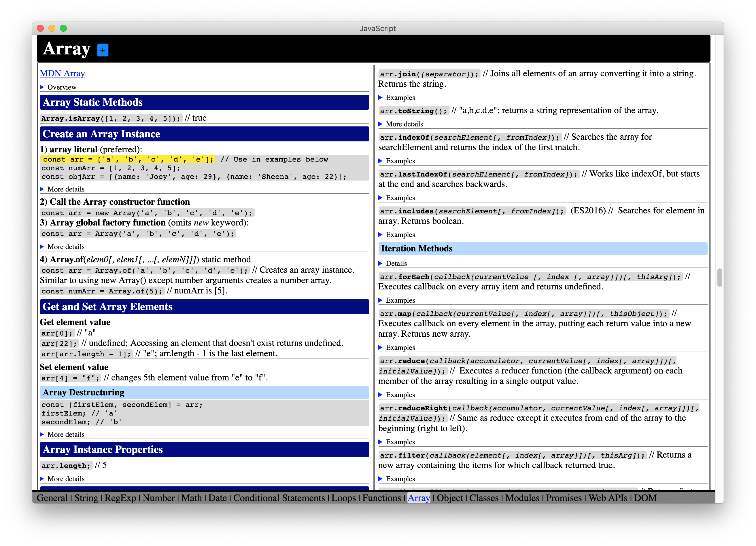Expand Details under Iteration Methods
The image size is (756, 546).
[x=380, y=263]
